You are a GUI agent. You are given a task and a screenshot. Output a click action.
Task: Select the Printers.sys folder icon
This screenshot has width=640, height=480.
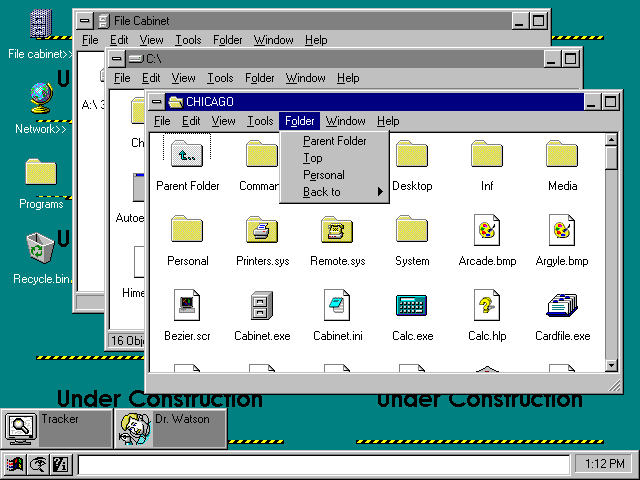[x=262, y=229]
